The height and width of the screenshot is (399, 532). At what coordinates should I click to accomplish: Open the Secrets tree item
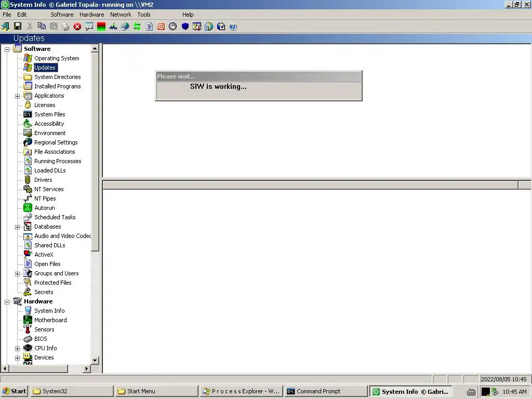[x=44, y=292]
